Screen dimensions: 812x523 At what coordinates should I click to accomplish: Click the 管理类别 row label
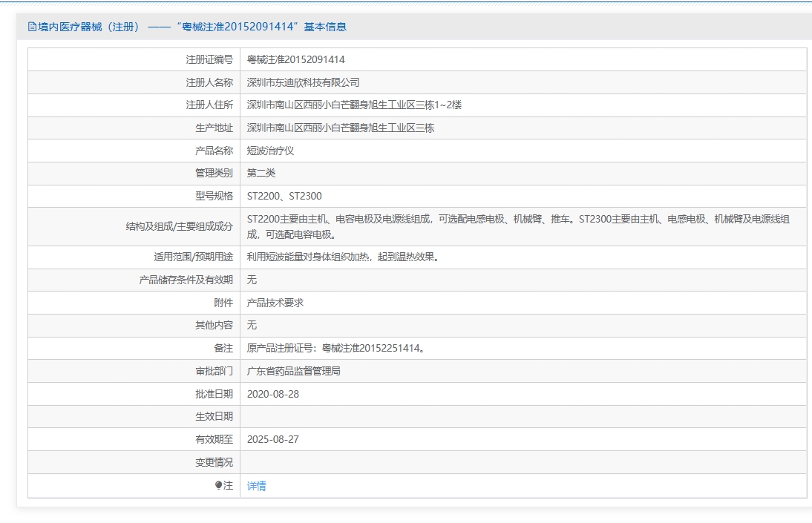pos(214,173)
